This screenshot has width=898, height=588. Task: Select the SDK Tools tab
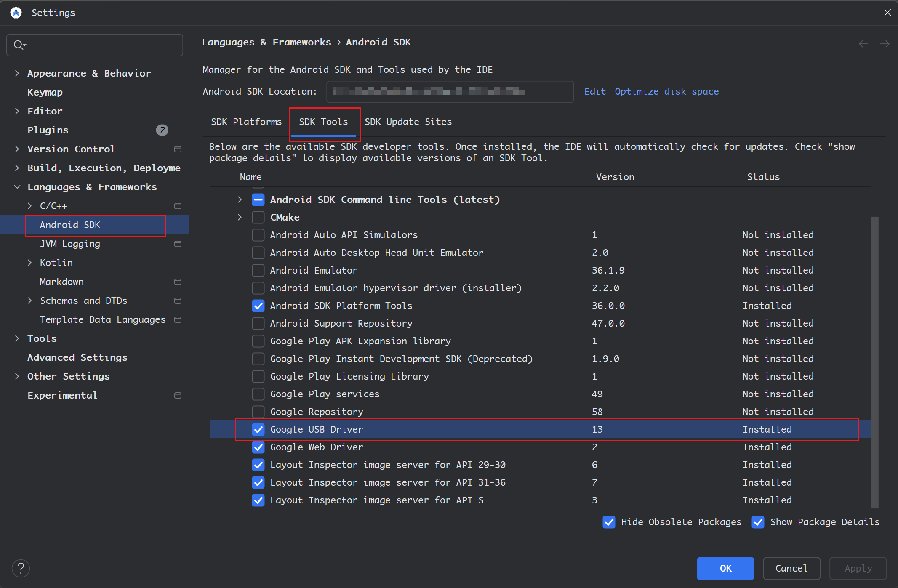(x=323, y=122)
